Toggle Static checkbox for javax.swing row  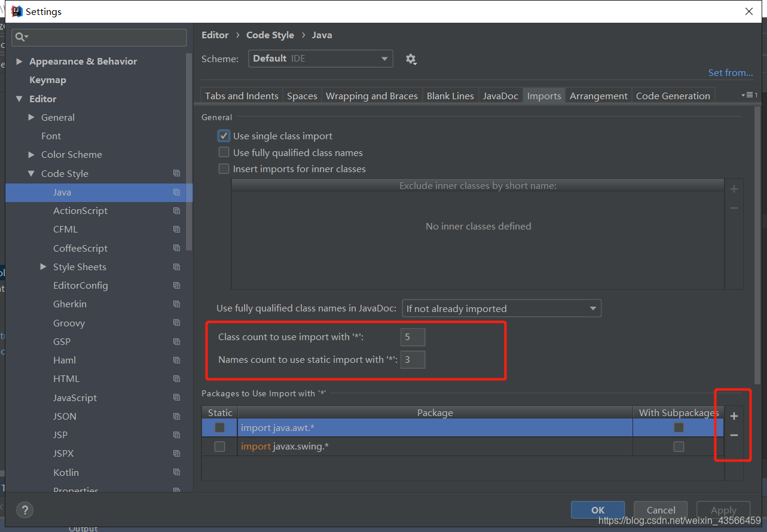(219, 447)
